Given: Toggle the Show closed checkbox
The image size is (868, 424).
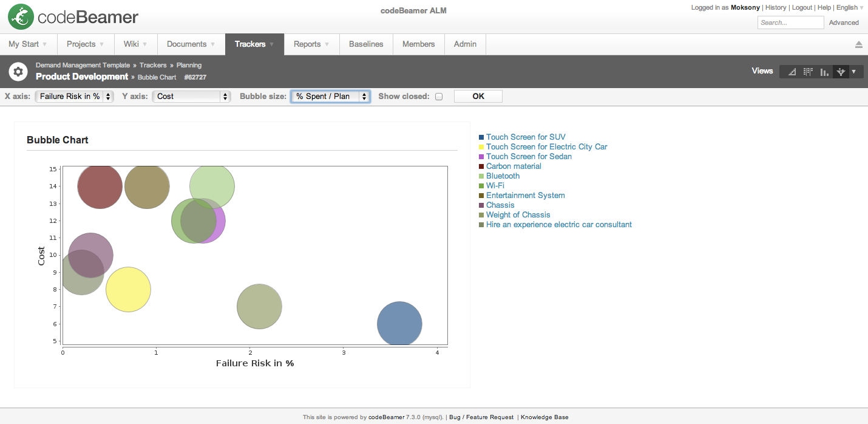Looking at the screenshot, I should click(439, 97).
